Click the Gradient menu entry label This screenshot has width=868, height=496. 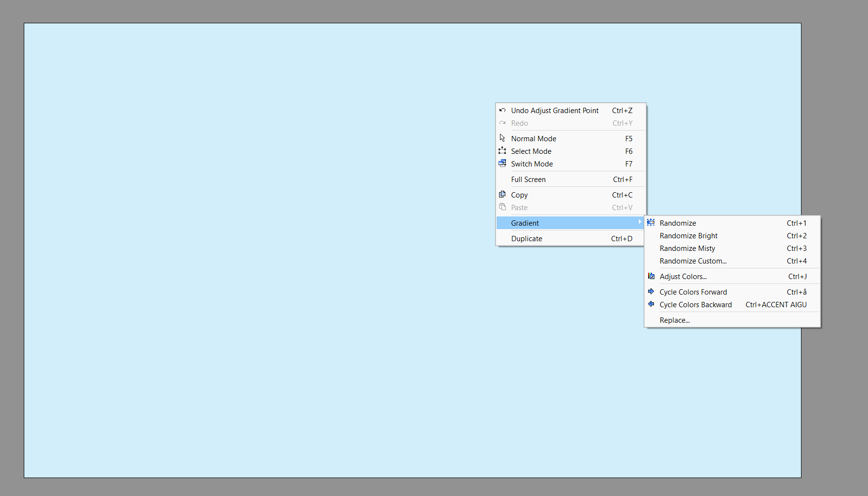tap(525, 223)
